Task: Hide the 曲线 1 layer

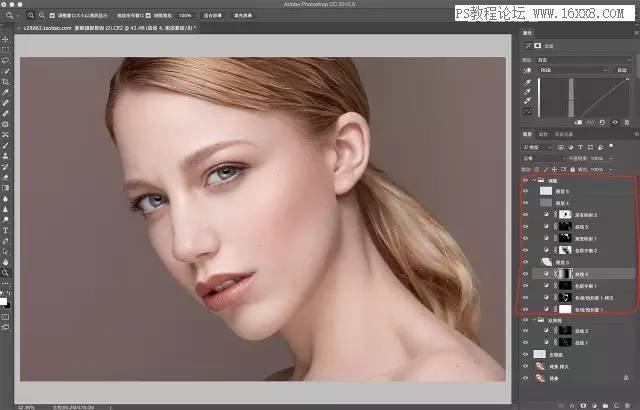Action: point(526,343)
